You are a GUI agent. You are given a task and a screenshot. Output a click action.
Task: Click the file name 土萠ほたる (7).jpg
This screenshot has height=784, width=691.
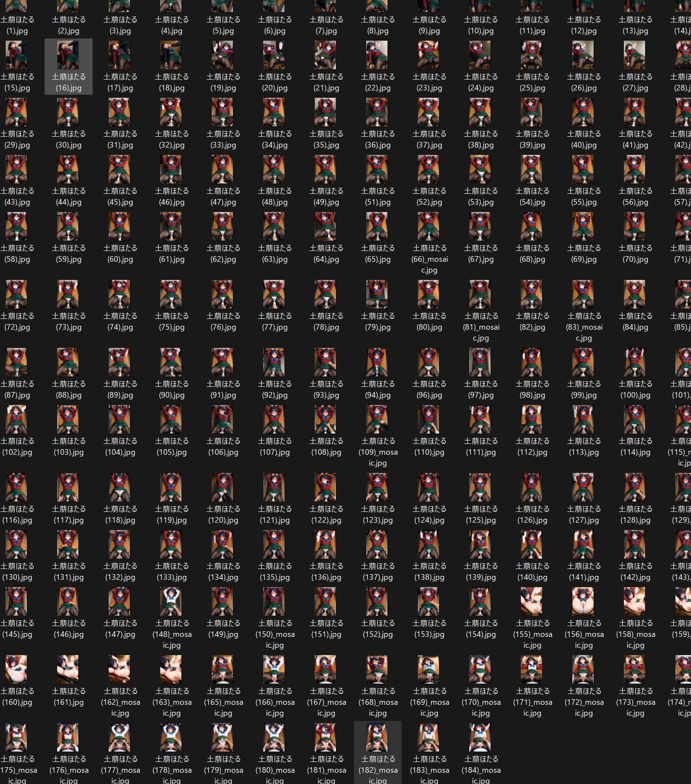click(326, 25)
